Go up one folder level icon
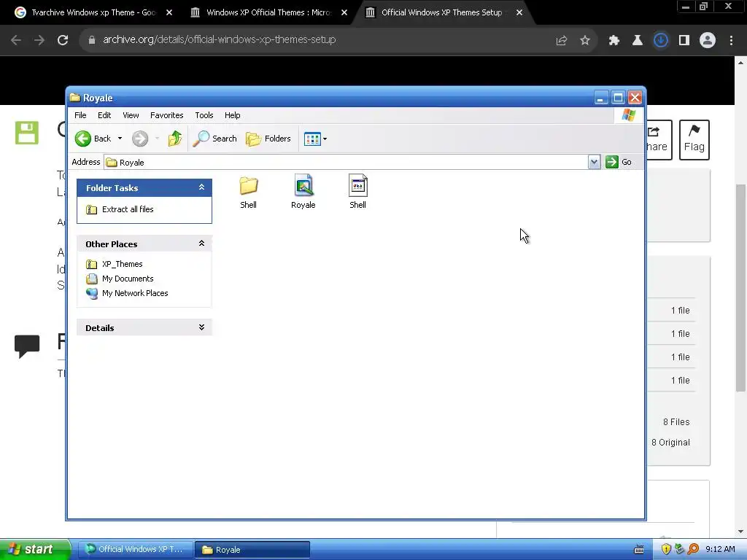This screenshot has height=560, width=747. [x=175, y=139]
